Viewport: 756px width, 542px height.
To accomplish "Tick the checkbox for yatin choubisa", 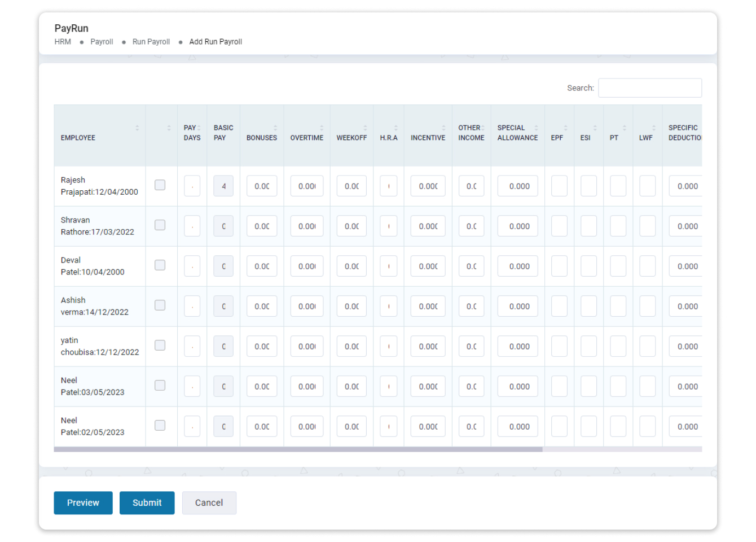I will point(160,346).
